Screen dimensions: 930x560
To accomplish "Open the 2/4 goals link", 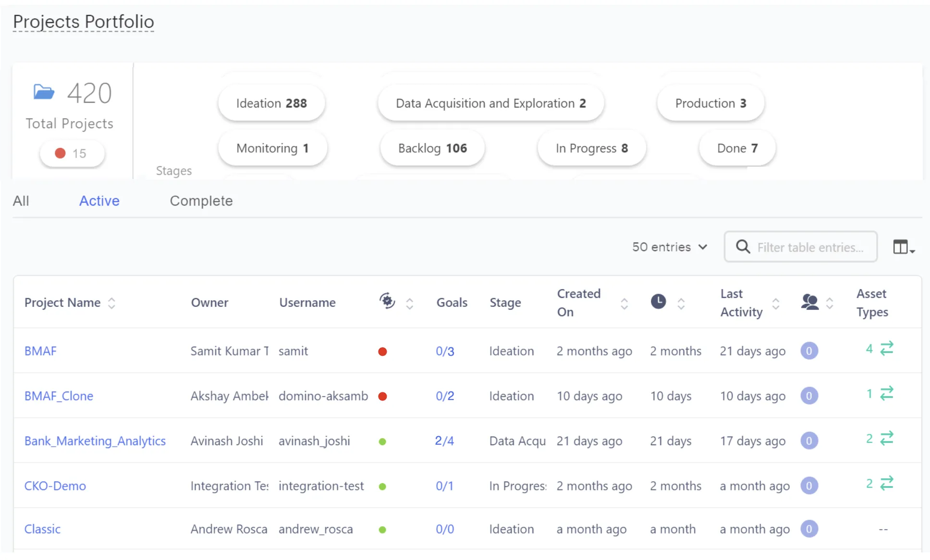I will 444,441.
